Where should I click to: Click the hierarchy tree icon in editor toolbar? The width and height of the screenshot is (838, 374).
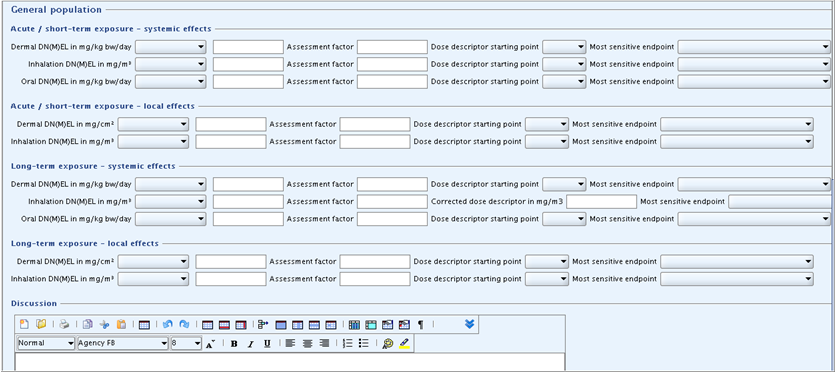262,324
